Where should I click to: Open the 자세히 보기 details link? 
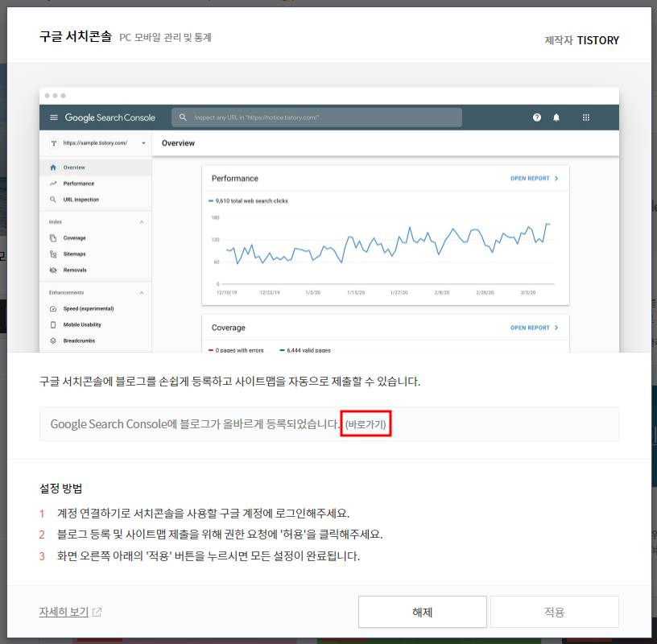64,612
